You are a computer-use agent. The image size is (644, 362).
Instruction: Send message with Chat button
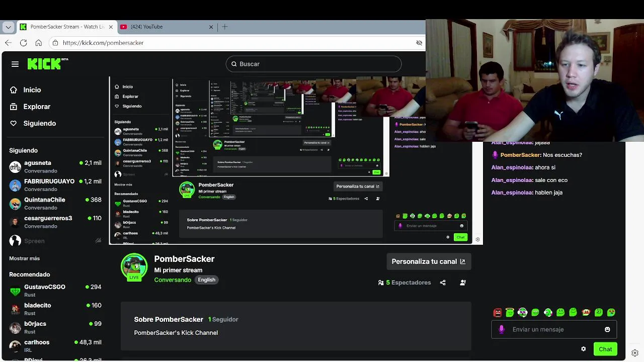(605, 349)
